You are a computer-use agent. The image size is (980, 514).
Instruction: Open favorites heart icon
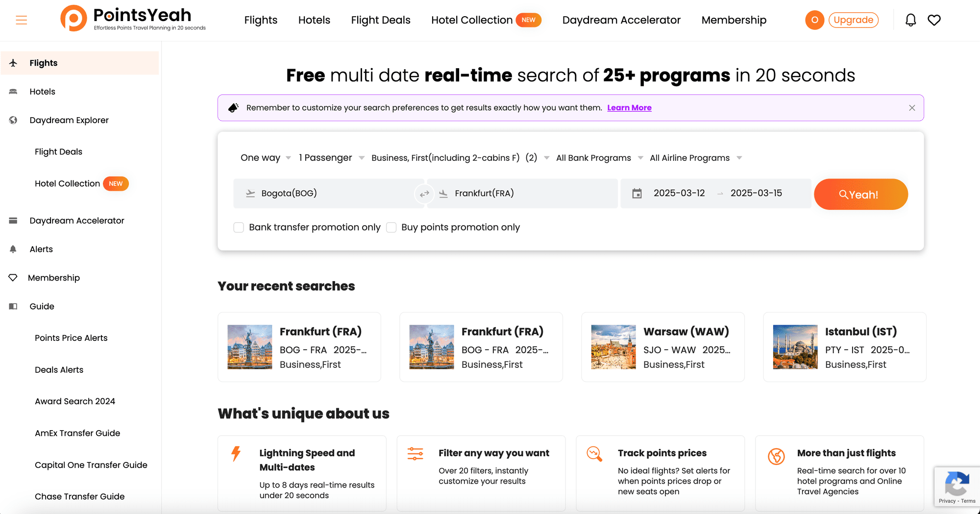pos(934,20)
